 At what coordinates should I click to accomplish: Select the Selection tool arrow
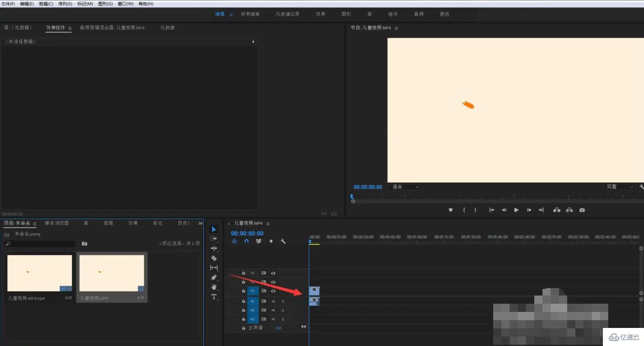[214, 229]
